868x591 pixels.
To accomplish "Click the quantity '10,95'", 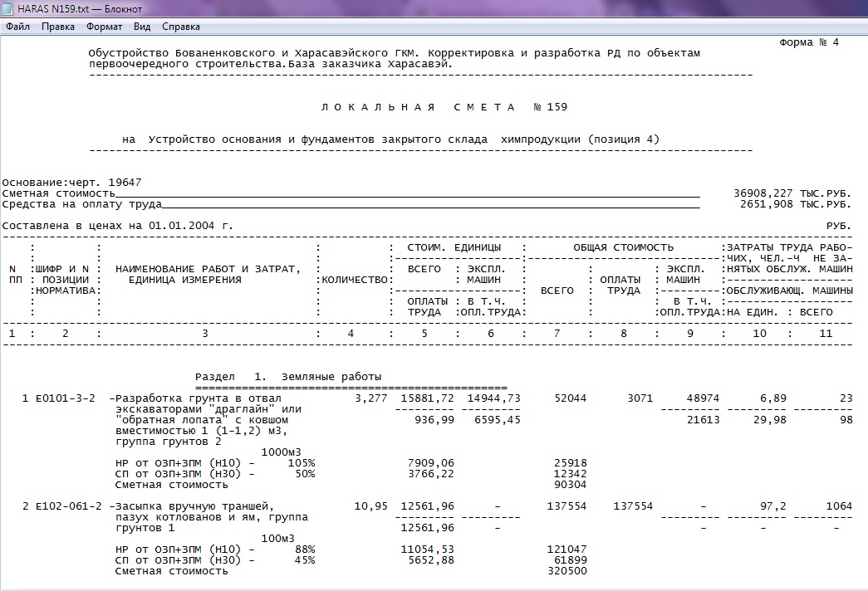I will pyautogui.click(x=371, y=506).
